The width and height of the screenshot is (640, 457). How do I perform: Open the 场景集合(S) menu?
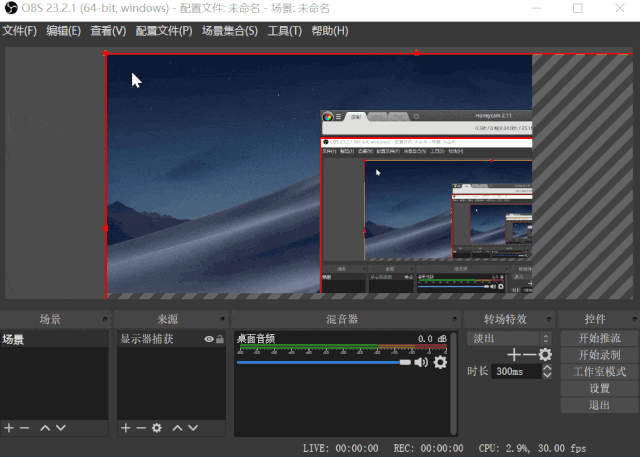pos(230,31)
